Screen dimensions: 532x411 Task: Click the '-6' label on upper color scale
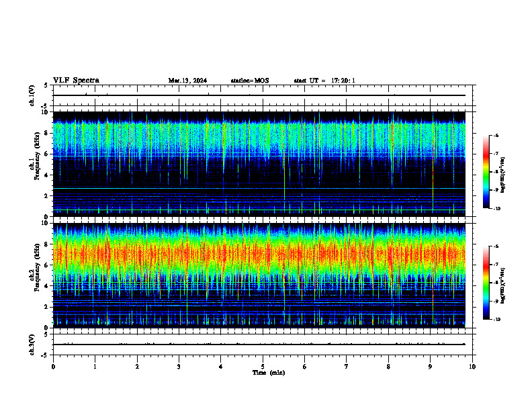point(496,135)
